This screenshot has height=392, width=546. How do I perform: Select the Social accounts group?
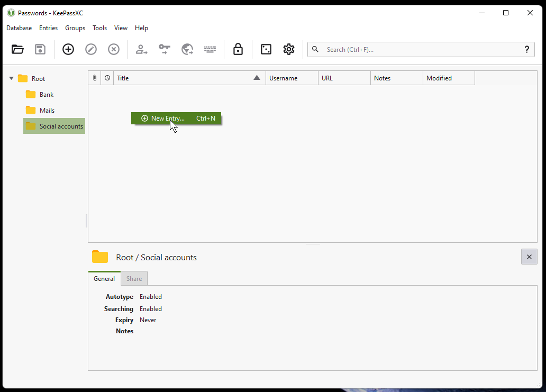point(54,126)
